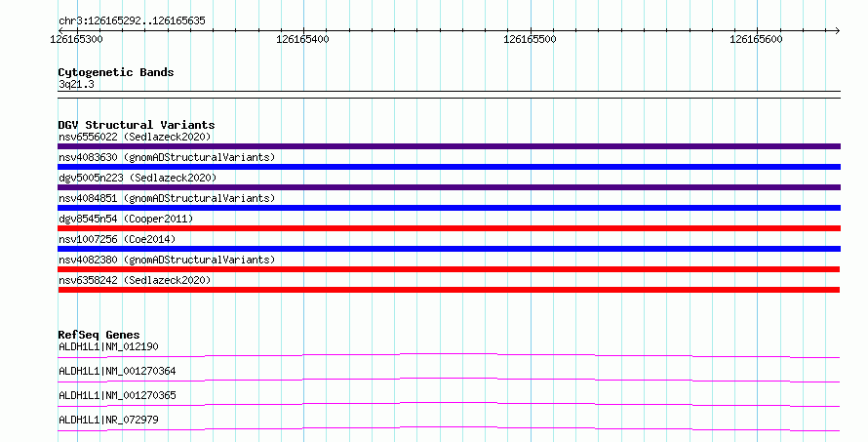Click the red bar of nsv6358242
868x442 pixels.
coord(449,290)
